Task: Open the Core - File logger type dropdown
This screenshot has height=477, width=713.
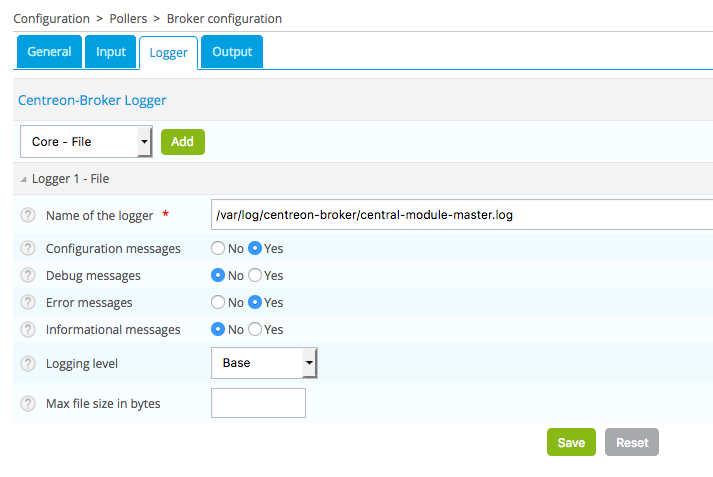Action: tap(86, 142)
